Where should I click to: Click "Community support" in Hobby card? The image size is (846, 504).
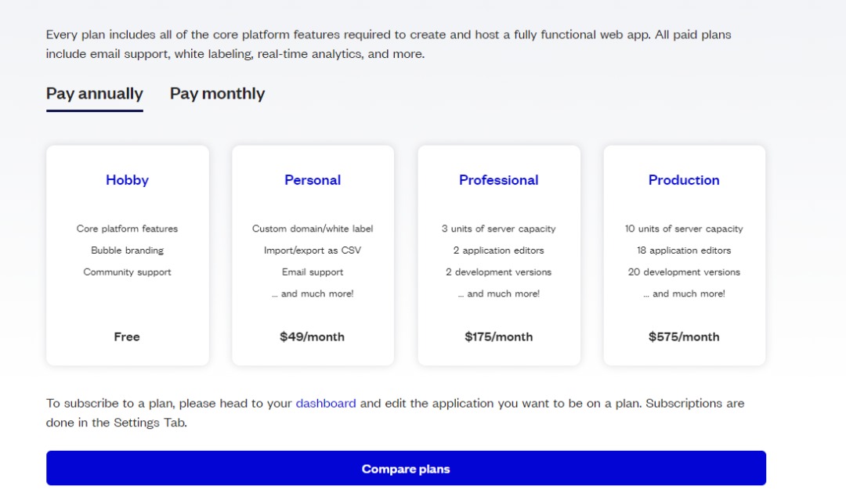point(127,272)
